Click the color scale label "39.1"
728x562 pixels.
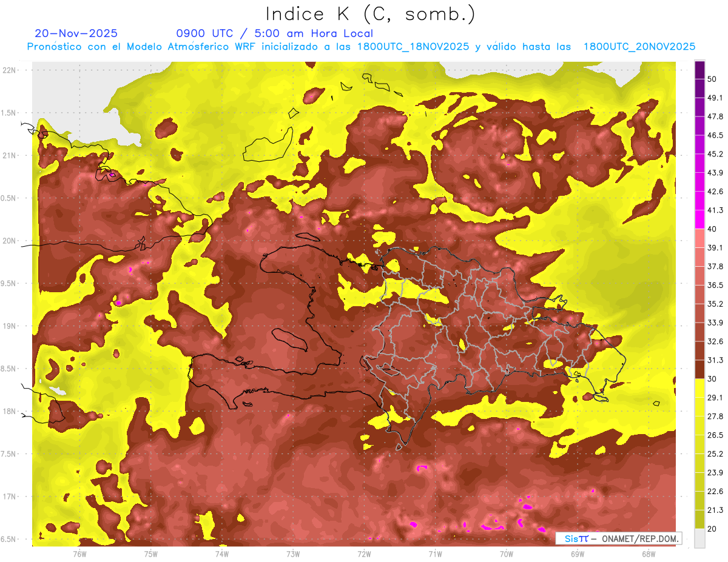click(x=715, y=247)
